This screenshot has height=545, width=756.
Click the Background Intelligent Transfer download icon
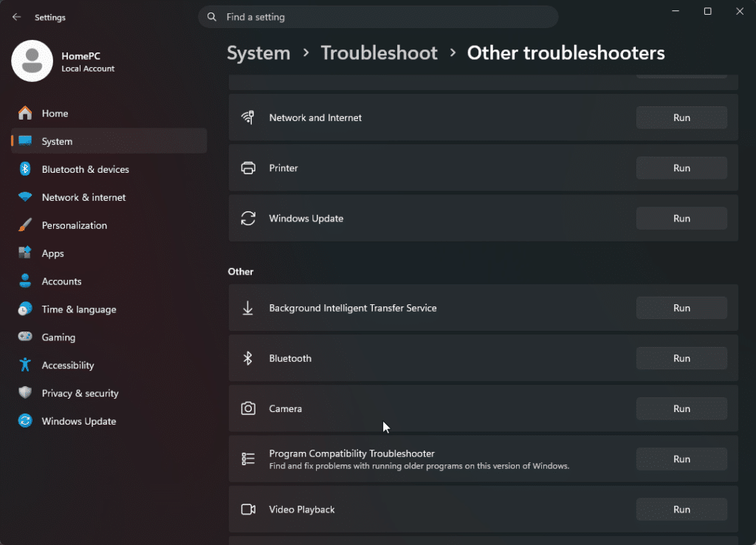(248, 308)
